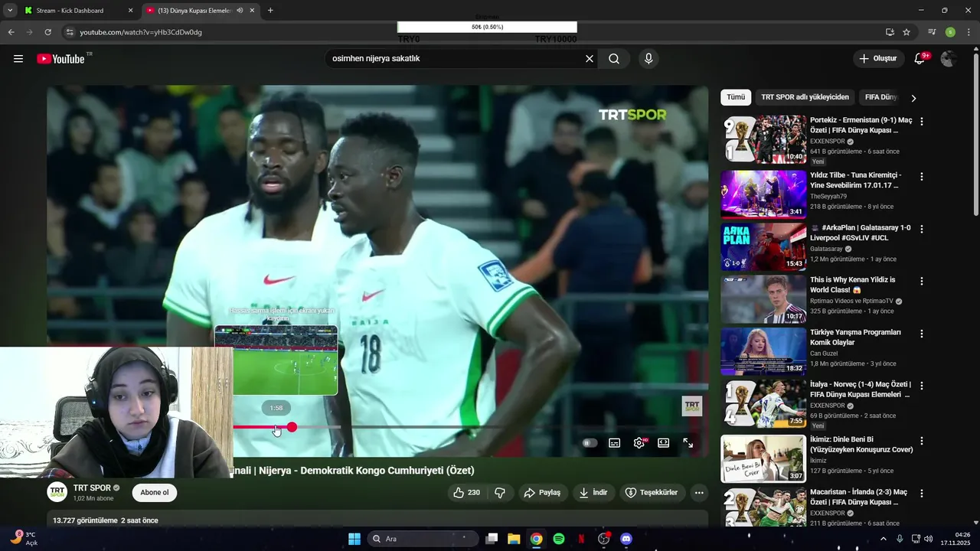Open options for #ArkaPlan Galatasaray video
980x551 pixels.
[922, 229]
